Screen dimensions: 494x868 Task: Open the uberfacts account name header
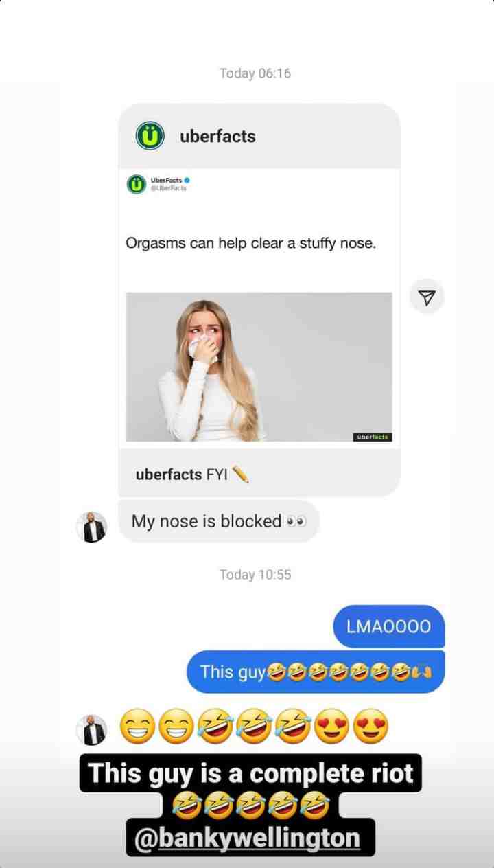point(217,136)
